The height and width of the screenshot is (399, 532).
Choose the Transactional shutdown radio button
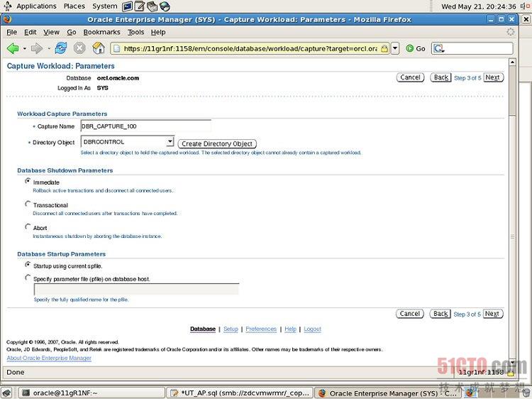point(28,204)
